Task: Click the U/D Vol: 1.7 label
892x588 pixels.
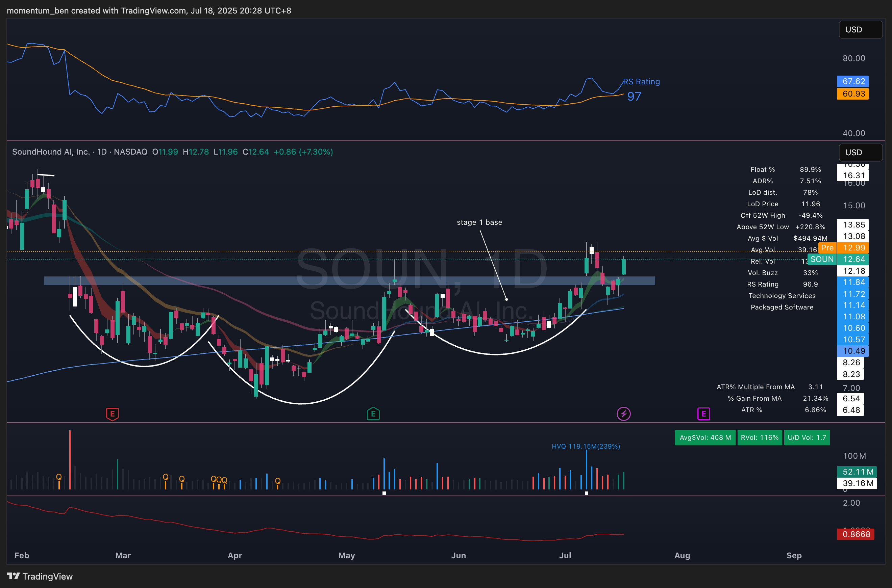Action: [807, 438]
